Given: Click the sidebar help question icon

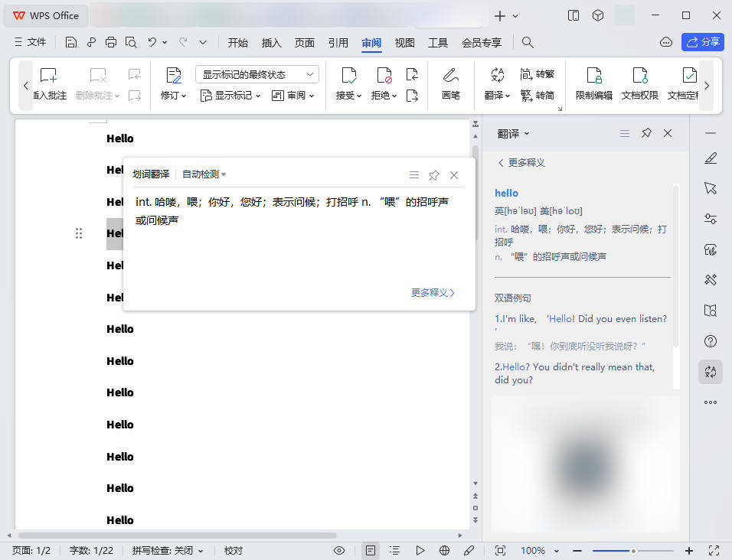Looking at the screenshot, I should [x=711, y=341].
